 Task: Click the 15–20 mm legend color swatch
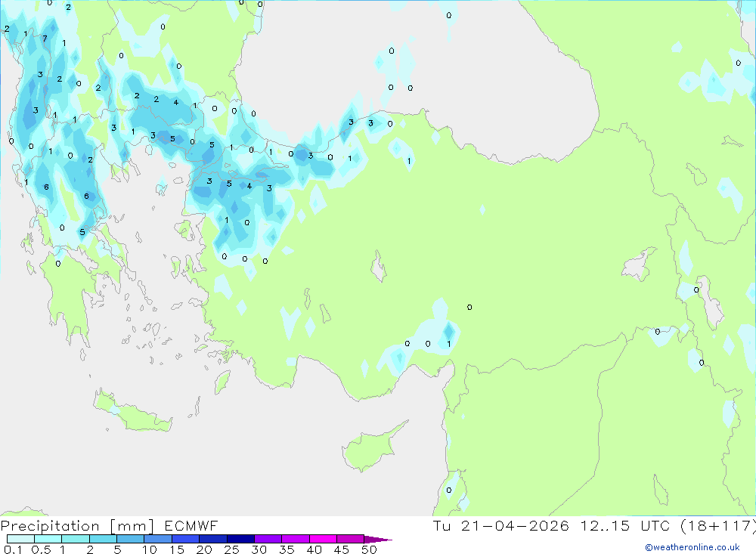pyautogui.click(x=186, y=539)
